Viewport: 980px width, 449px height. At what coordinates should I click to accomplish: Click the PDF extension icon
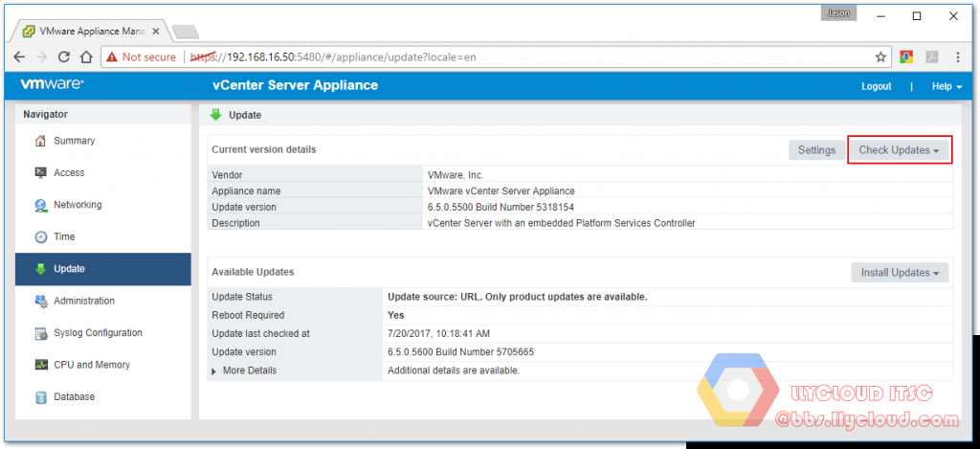932,56
